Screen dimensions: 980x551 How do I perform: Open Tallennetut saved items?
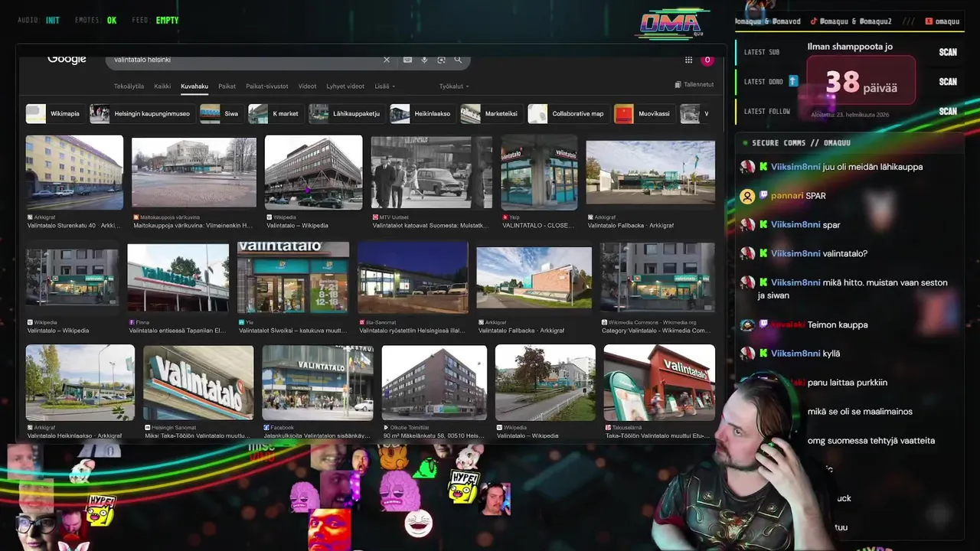(x=694, y=85)
